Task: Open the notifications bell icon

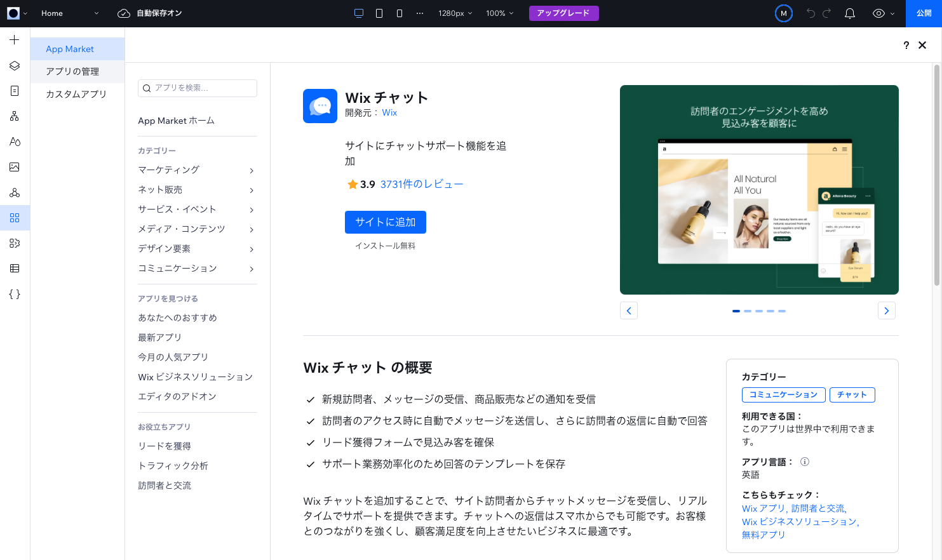Action: [850, 13]
